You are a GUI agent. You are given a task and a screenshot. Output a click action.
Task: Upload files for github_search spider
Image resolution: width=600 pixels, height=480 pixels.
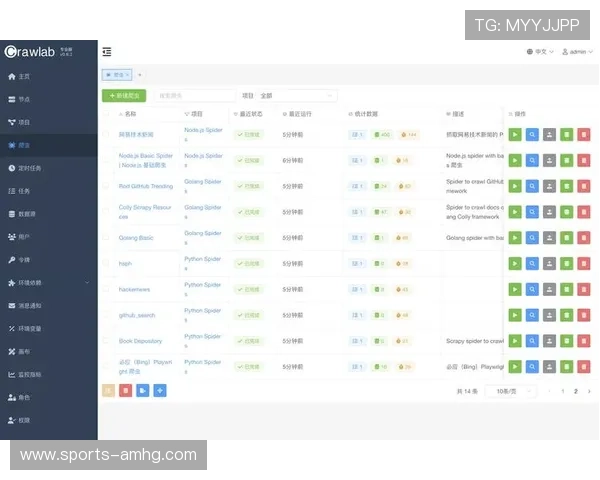[549, 315]
